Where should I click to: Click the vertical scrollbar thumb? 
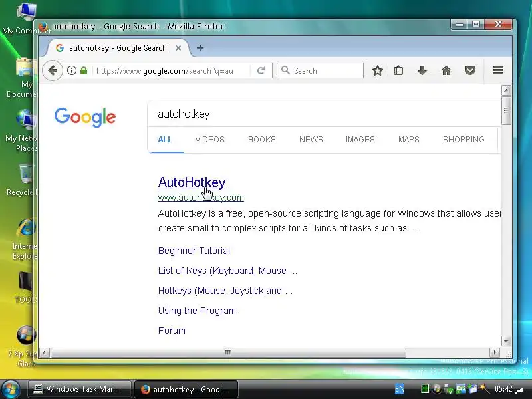(506, 110)
